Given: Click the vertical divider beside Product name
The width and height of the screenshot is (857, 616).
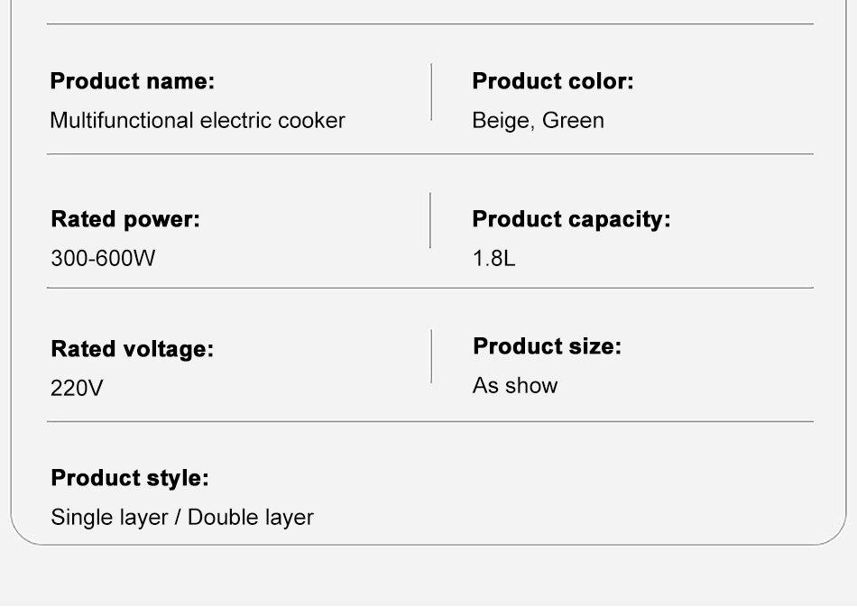Looking at the screenshot, I should (x=431, y=92).
